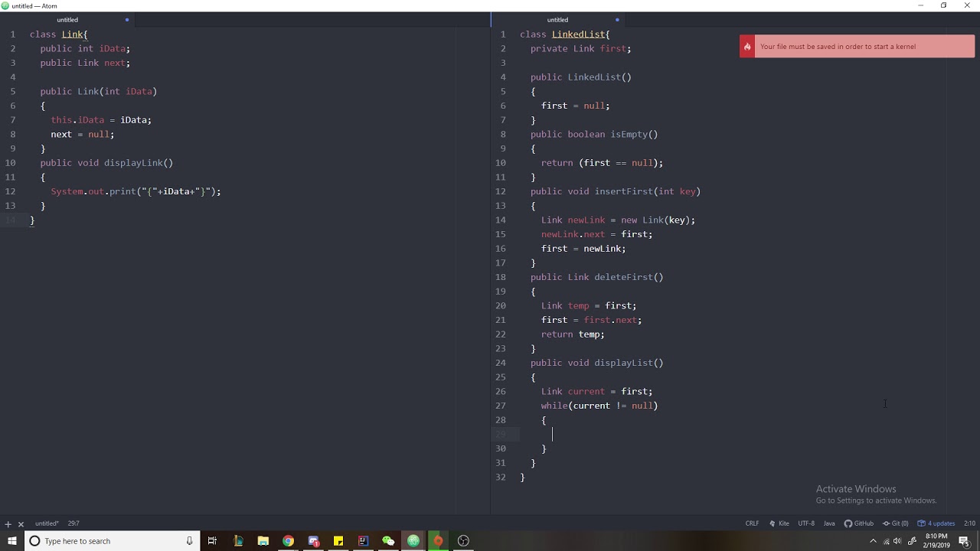Image resolution: width=980 pixels, height=551 pixels.
Task: Click 'public void insertFirst(int key)' line
Action: pos(616,191)
